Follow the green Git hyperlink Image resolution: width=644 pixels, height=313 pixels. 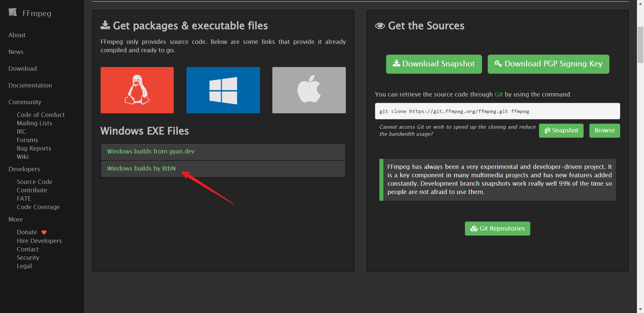click(499, 95)
